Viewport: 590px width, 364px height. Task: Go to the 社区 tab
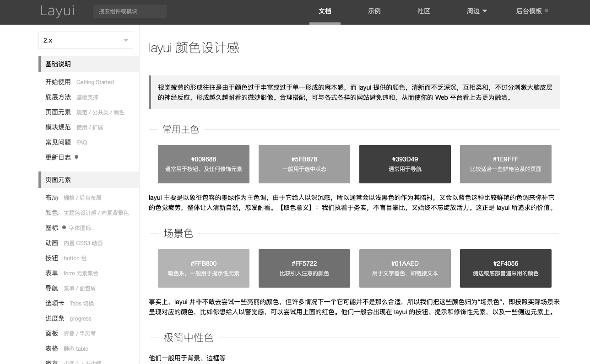(x=424, y=11)
